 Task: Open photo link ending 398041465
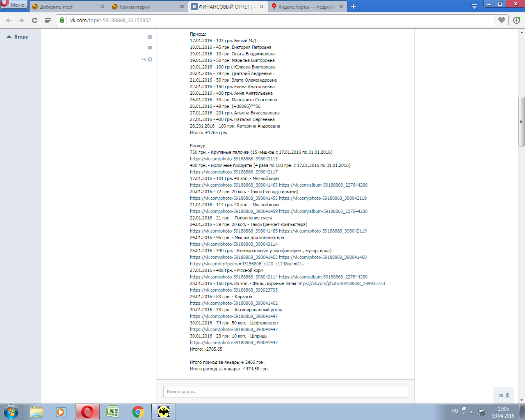tap(234, 231)
